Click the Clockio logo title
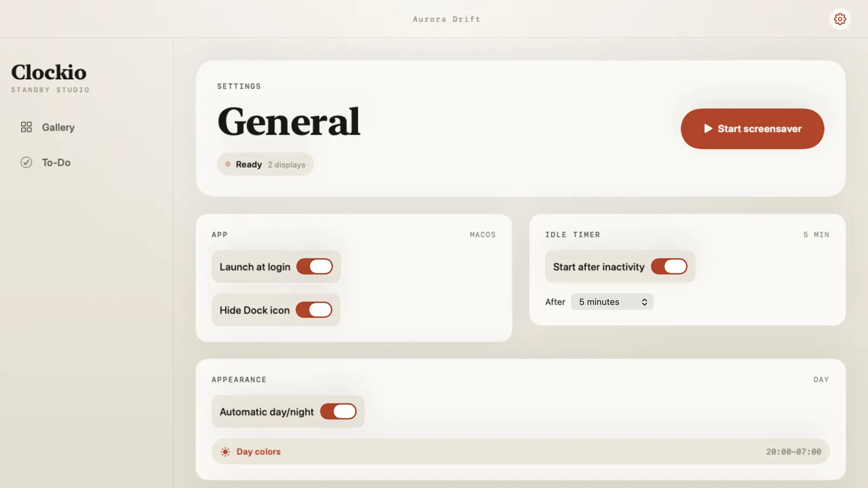Viewport: 868px width, 488px height. [49, 72]
